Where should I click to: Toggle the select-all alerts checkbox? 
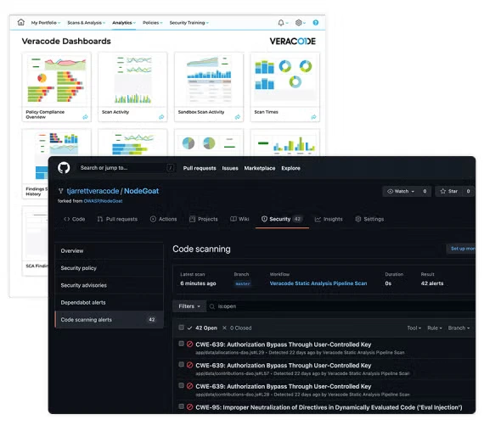(x=181, y=328)
